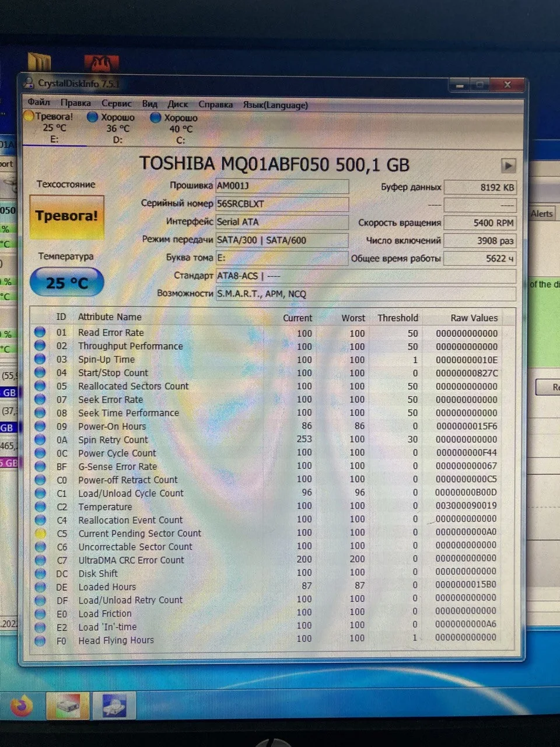Open Firefox from the taskbar

pyautogui.click(x=20, y=707)
